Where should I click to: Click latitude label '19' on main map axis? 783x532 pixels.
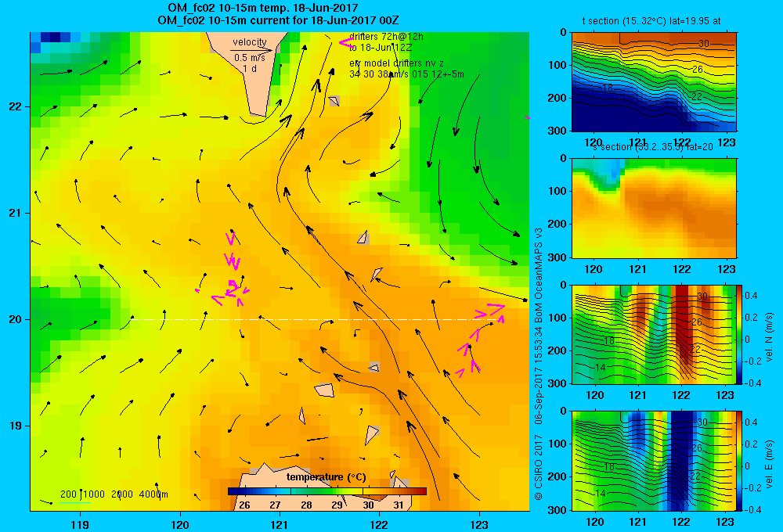click(15, 426)
